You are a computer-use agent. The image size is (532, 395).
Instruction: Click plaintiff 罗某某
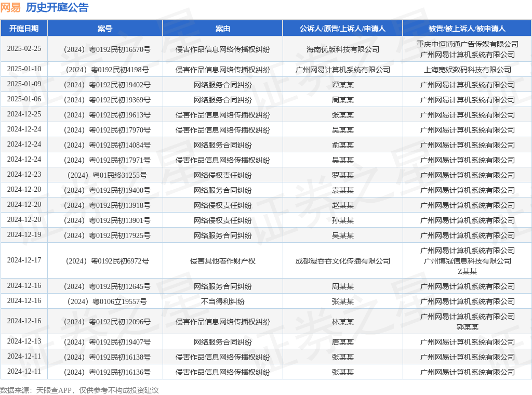pos(343,176)
